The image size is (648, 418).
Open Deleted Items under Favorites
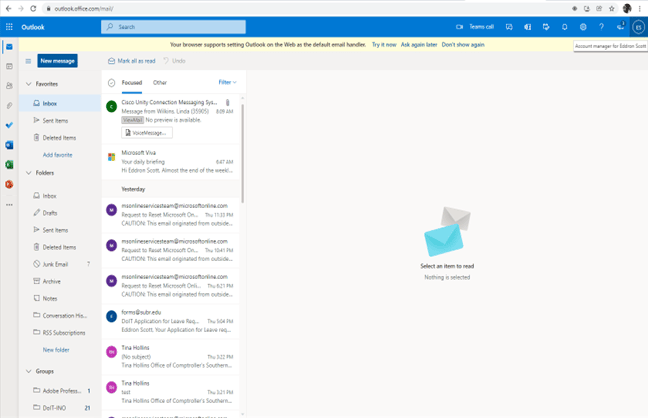[60, 138]
